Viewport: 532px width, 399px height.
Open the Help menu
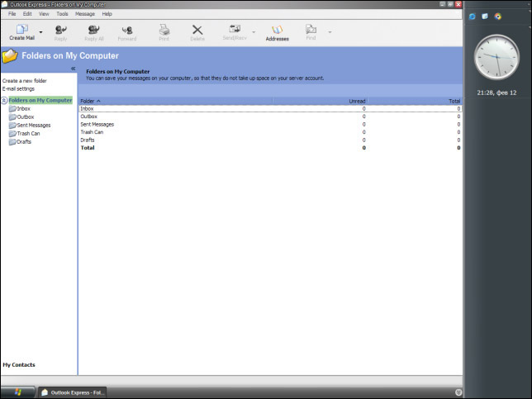(107, 14)
